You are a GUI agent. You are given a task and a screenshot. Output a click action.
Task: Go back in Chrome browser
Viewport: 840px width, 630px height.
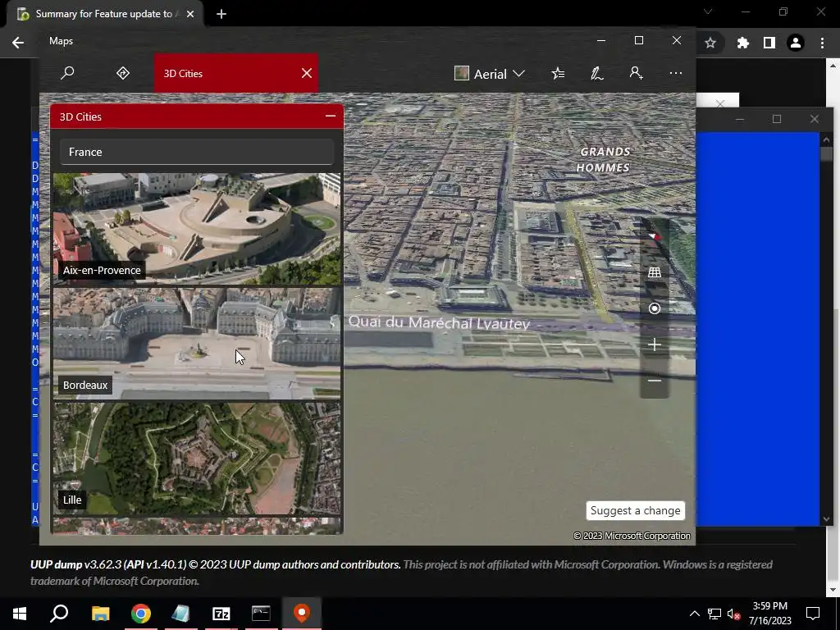tap(18, 43)
